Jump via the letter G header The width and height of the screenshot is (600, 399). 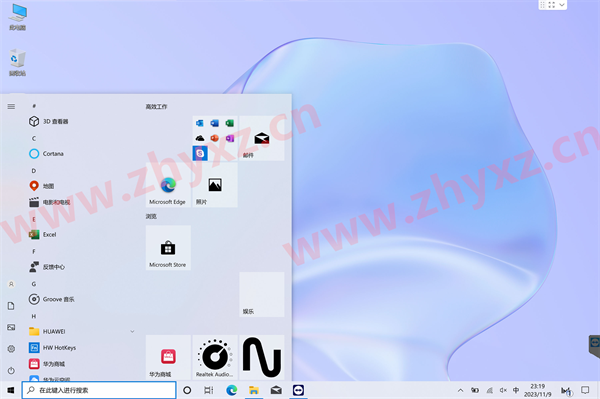click(34, 284)
